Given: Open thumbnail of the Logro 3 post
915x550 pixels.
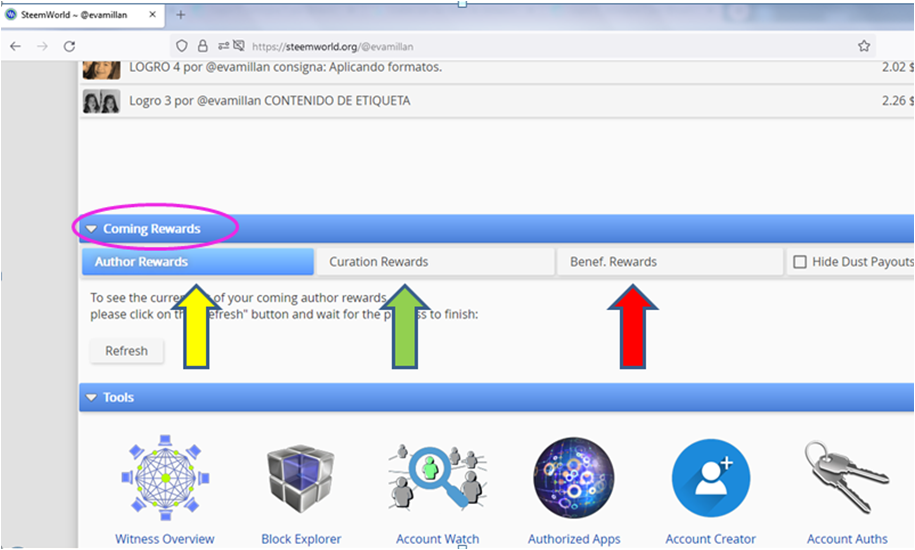Looking at the screenshot, I should (102, 101).
